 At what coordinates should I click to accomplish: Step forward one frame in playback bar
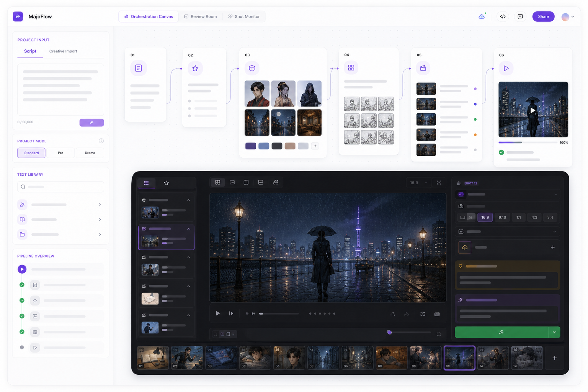tap(231, 314)
